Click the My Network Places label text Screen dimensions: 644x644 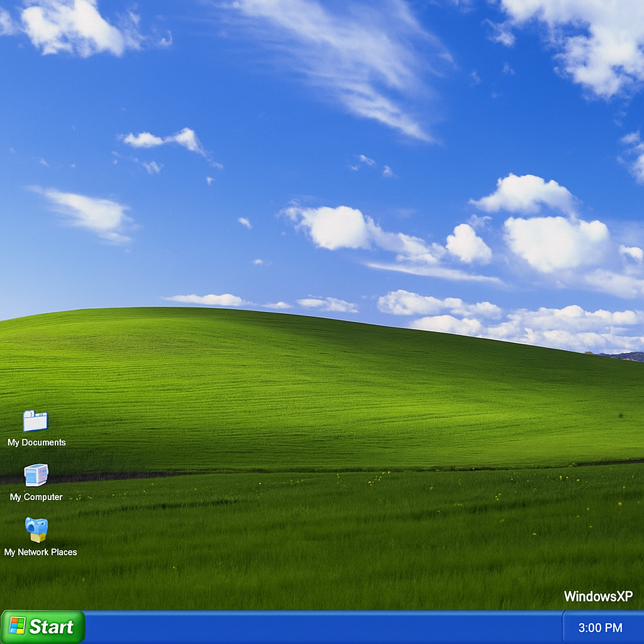pyautogui.click(x=41, y=552)
